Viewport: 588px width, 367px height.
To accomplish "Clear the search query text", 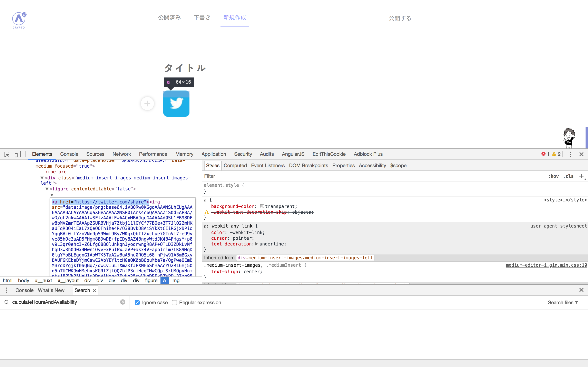I will tap(123, 302).
